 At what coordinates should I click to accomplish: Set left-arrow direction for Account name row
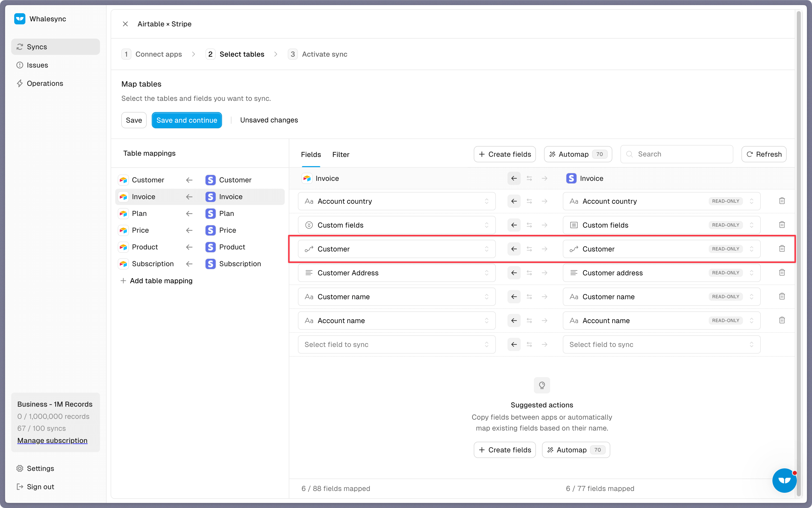pos(514,321)
